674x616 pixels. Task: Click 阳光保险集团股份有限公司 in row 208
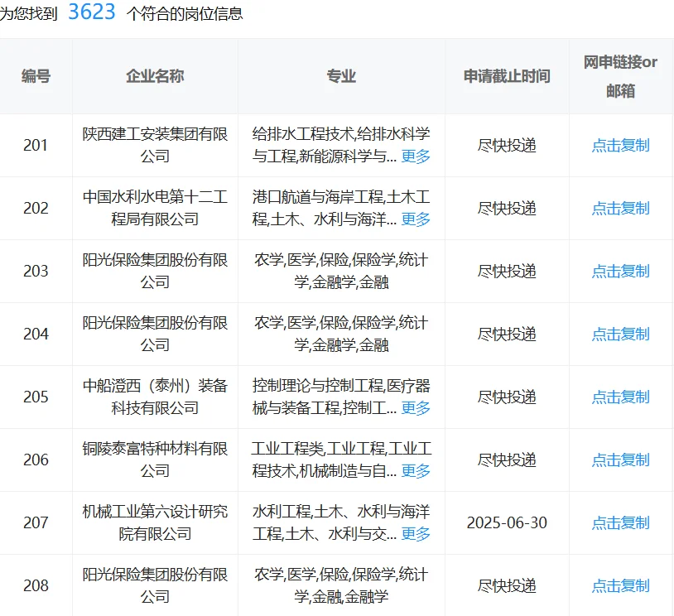tap(155, 585)
